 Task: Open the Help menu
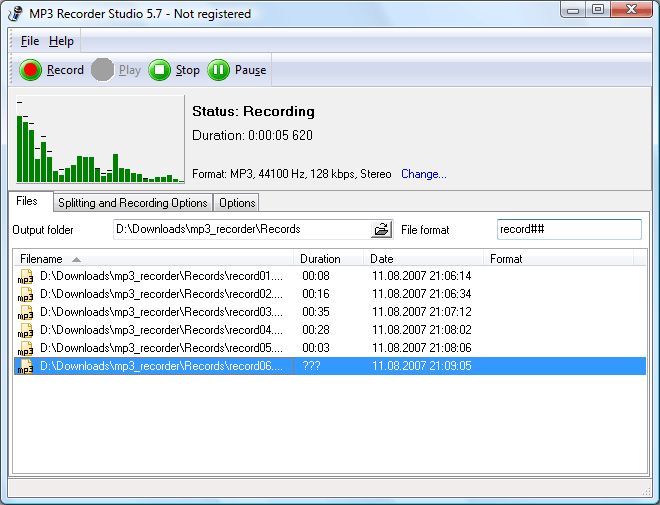point(61,41)
